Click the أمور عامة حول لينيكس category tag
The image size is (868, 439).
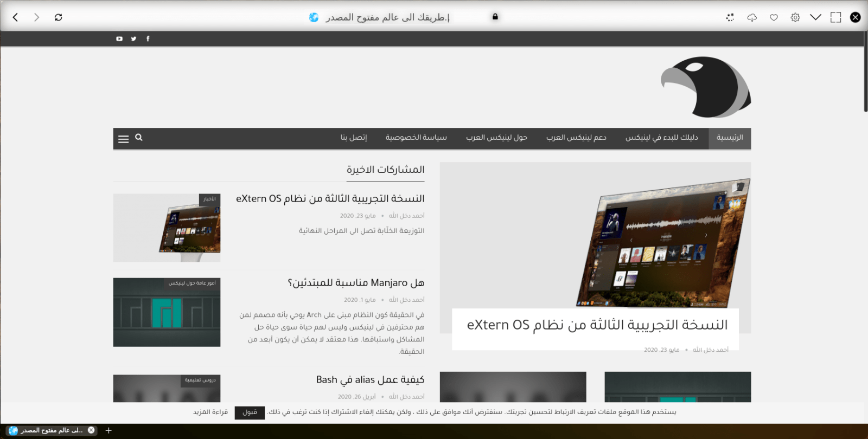coord(192,283)
